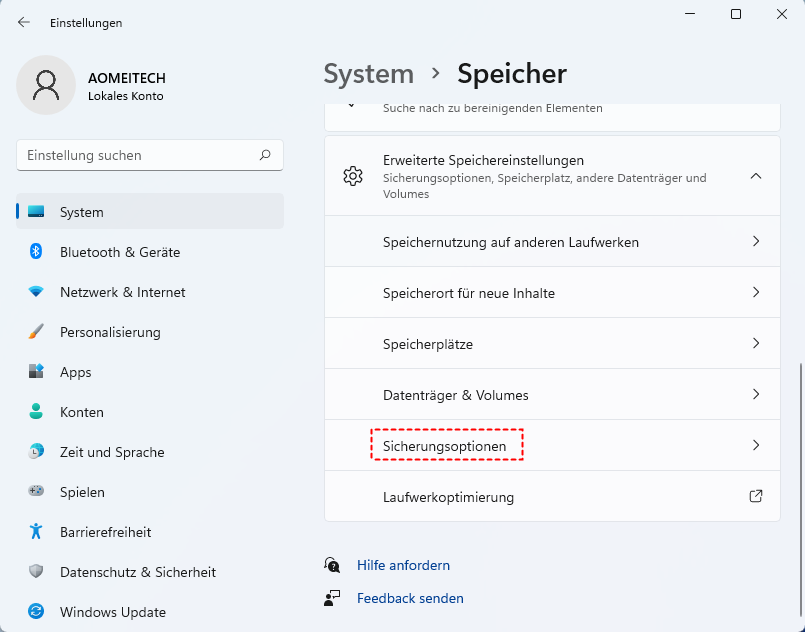The height and width of the screenshot is (632, 805).
Task: Click the Feedback senden link
Action: [x=410, y=598]
